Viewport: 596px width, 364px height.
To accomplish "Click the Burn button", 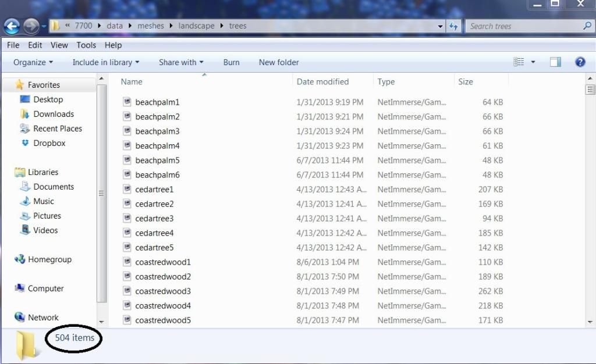I will click(231, 62).
